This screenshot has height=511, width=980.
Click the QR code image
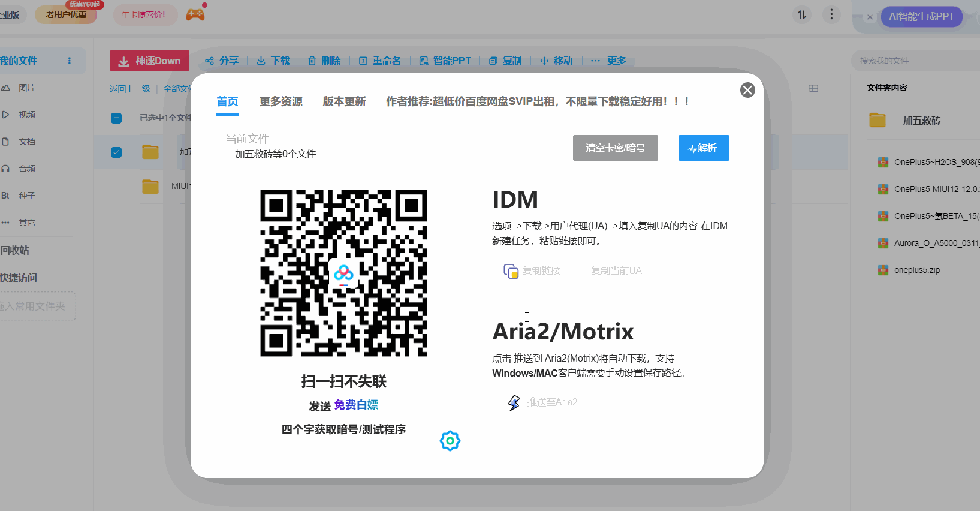point(343,273)
